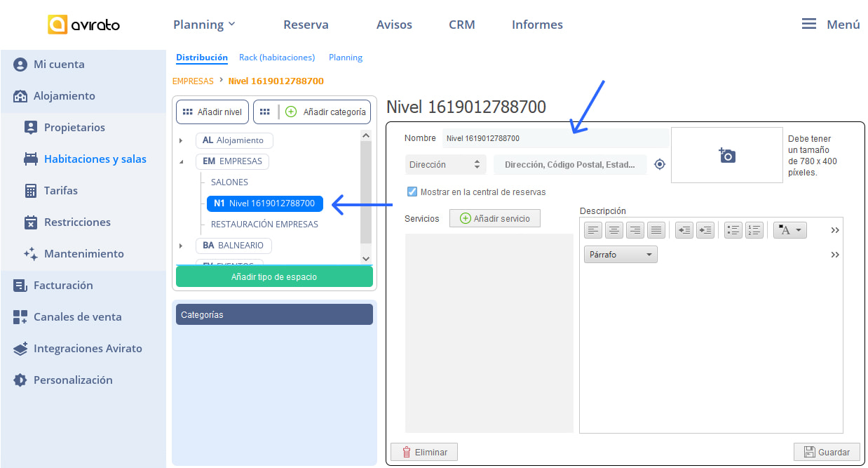This screenshot has height=468, width=868.
Task: Switch to the Planning sub-tab
Action: 346,58
